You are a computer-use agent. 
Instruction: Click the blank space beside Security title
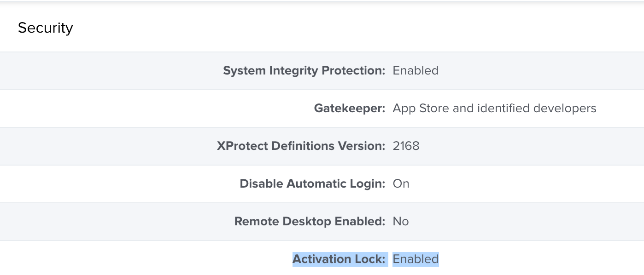[x=359, y=28]
